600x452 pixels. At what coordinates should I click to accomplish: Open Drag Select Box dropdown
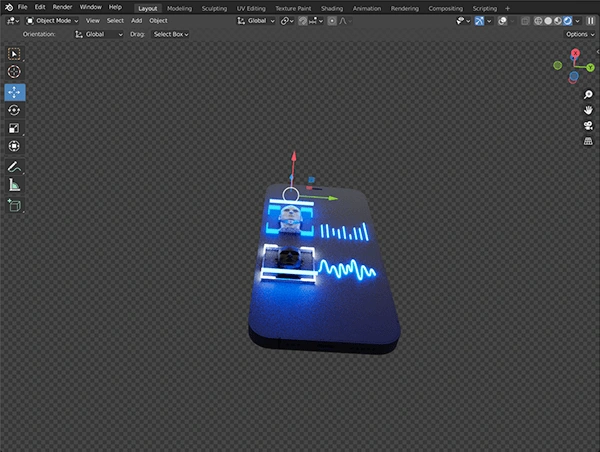[x=171, y=34]
